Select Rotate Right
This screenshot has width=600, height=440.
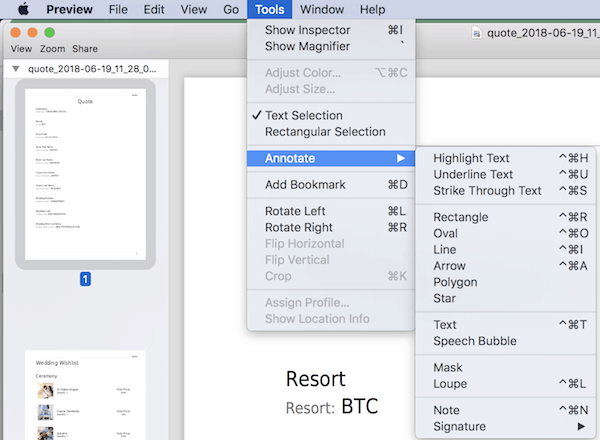tap(331, 227)
